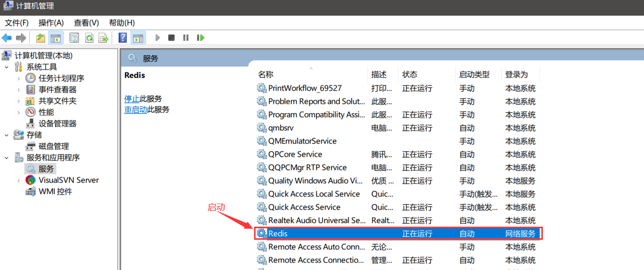Select 任务计划程序 in tree
Viewport: 644px width, 270px height.
click(61, 78)
